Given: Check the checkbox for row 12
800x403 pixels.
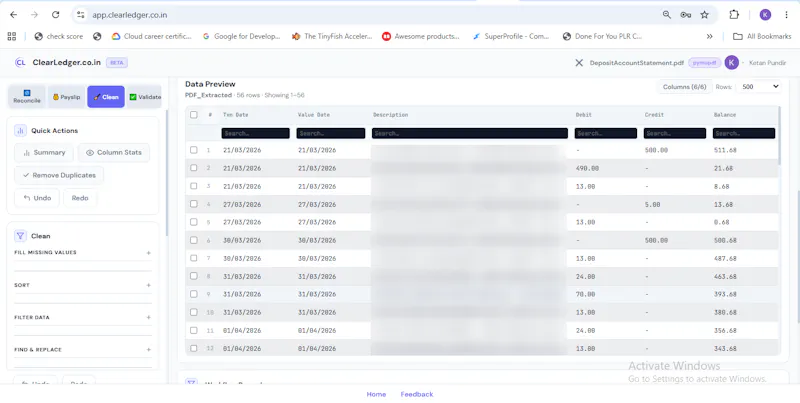Looking at the screenshot, I should pos(194,348).
